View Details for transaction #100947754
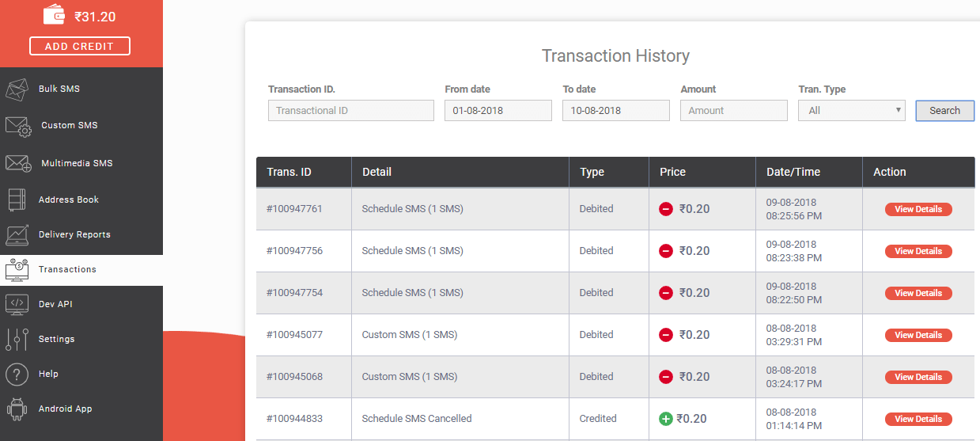The width and height of the screenshot is (980, 441). (x=918, y=293)
